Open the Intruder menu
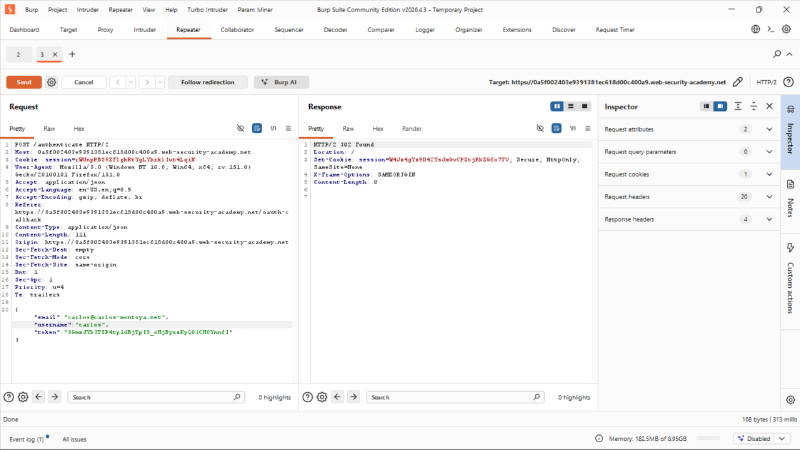The width and height of the screenshot is (800, 450). (88, 10)
